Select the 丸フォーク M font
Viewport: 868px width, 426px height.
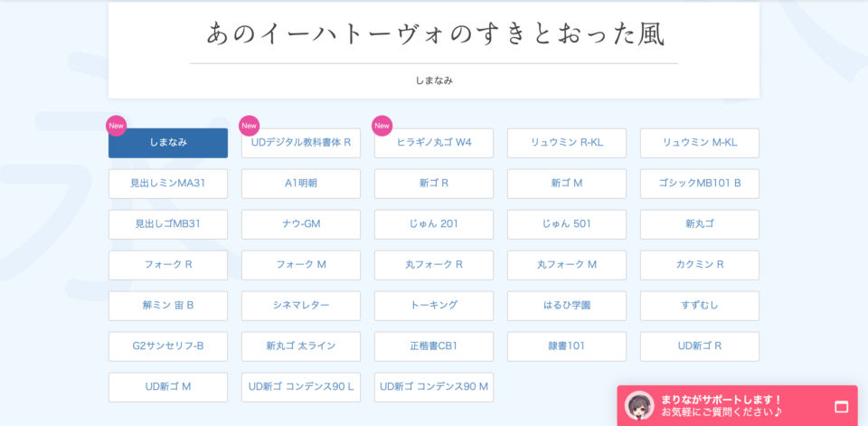tap(567, 265)
